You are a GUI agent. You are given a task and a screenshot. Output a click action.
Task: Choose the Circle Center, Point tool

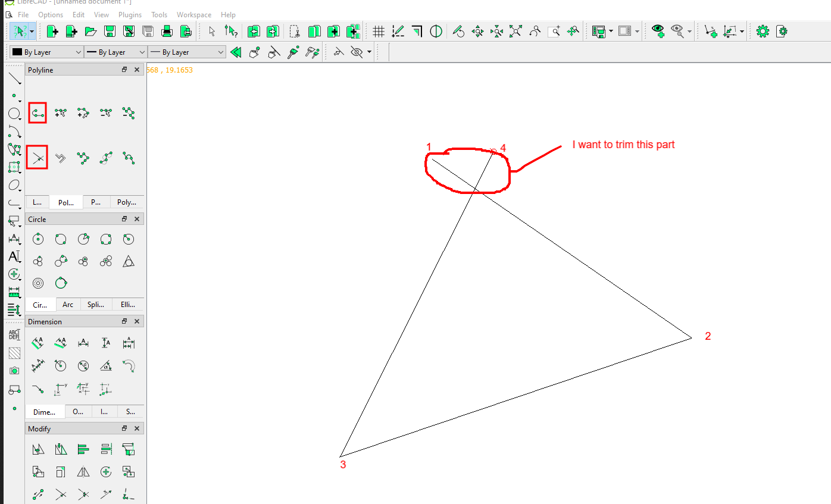coord(38,239)
